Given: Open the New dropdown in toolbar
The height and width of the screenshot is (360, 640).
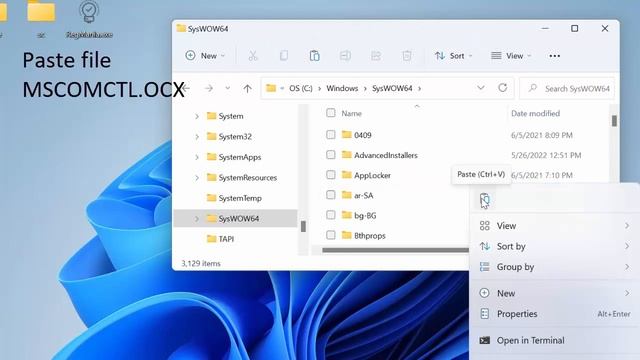Looking at the screenshot, I should click(x=205, y=56).
